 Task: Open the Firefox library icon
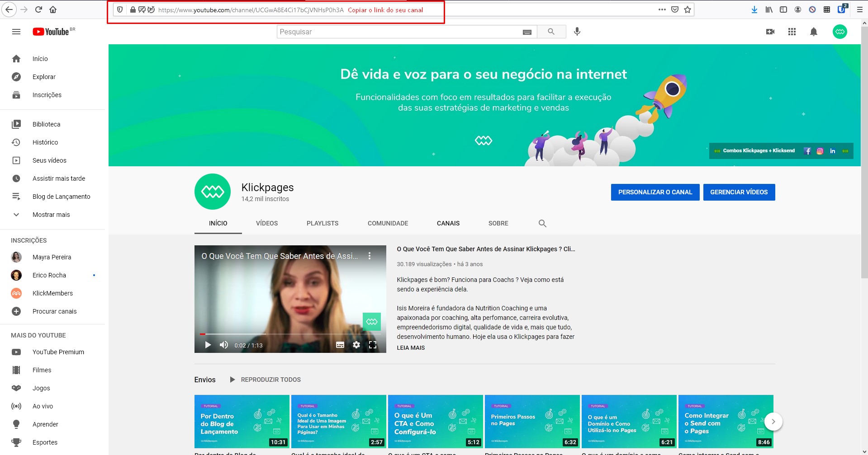(x=769, y=9)
